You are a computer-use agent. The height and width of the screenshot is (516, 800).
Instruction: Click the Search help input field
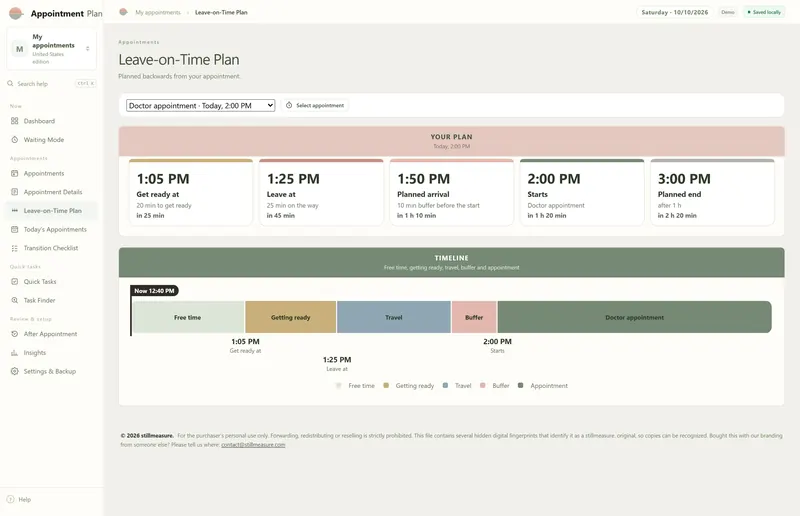(x=52, y=83)
